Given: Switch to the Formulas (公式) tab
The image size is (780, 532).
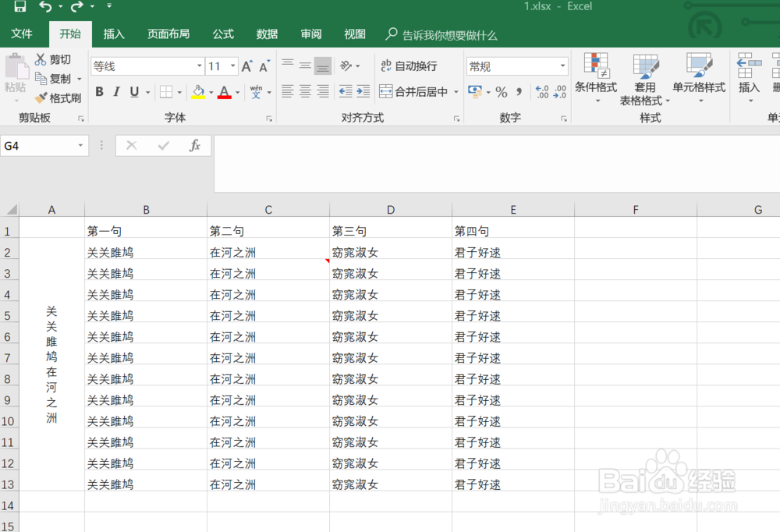Looking at the screenshot, I should 223,34.
